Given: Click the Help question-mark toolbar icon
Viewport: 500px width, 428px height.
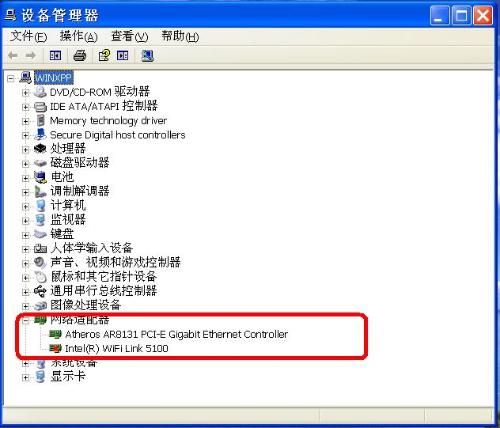Looking at the screenshot, I should pos(104,56).
